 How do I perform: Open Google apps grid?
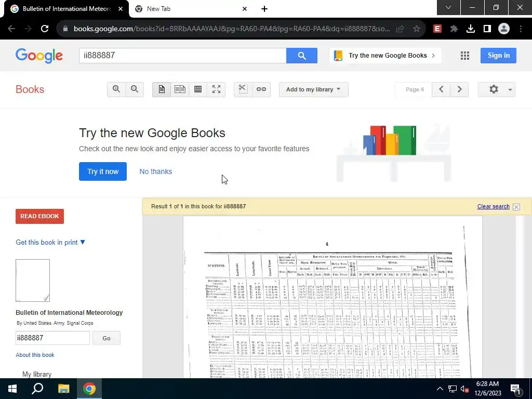(x=465, y=55)
